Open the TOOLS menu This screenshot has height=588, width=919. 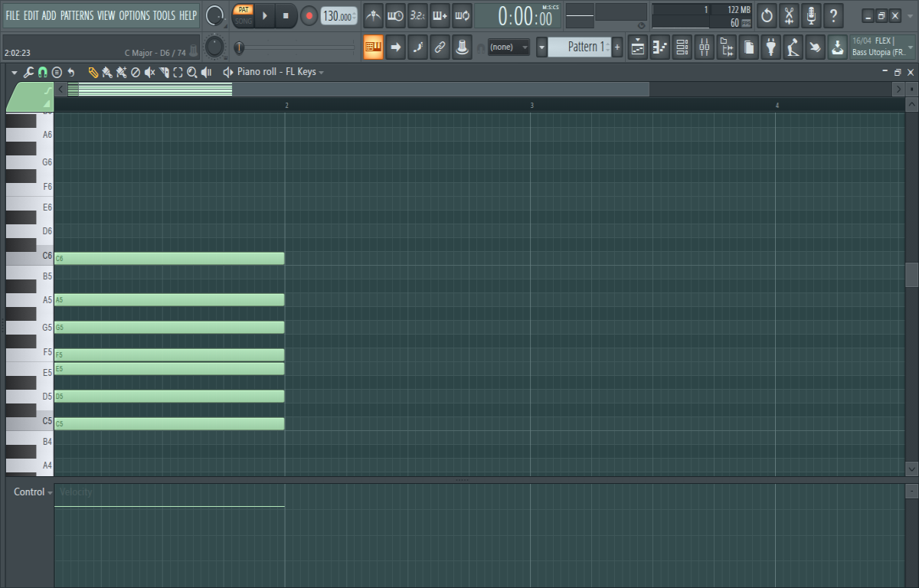click(x=164, y=15)
